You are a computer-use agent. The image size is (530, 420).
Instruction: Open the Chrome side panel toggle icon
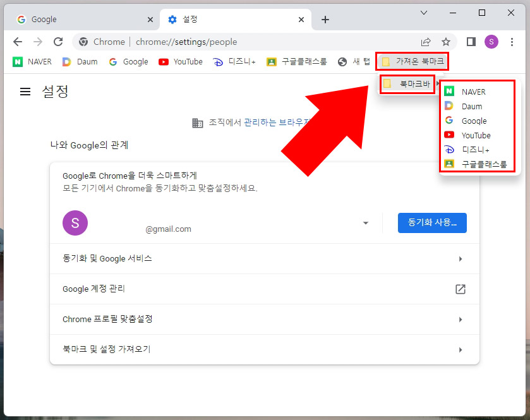point(470,41)
